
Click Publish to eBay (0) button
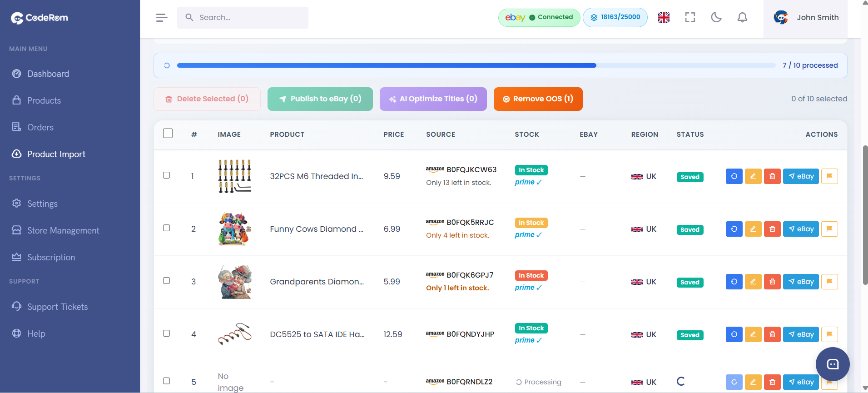pyautogui.click(x=320, y=99)
